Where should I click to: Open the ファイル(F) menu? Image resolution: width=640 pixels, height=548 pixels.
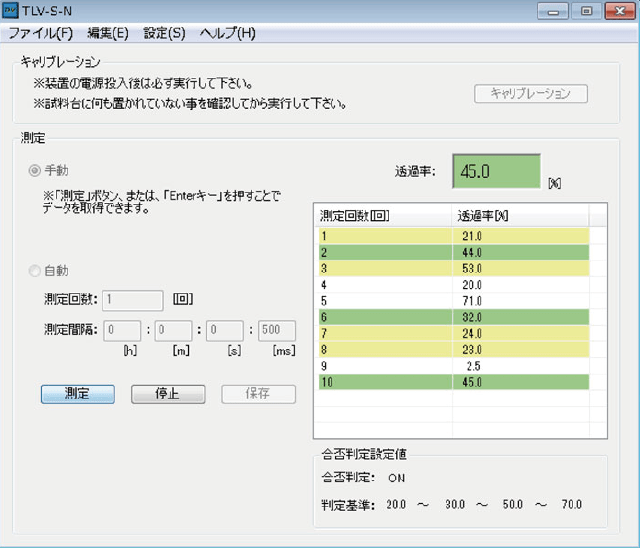click(x=40, y=33)
